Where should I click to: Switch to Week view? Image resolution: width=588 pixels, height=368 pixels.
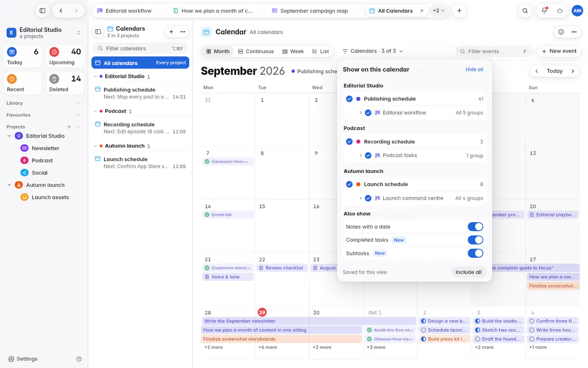click(293, 52)
